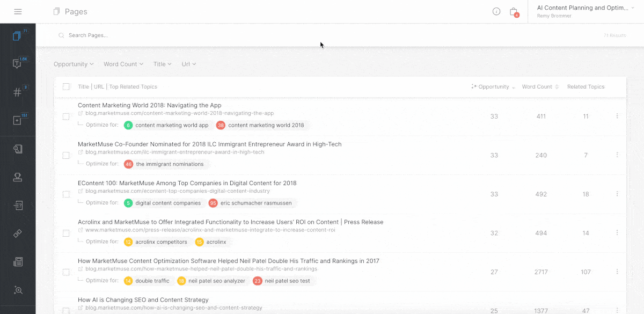Expand the Opportunity filter dropdown

point(74,64)
